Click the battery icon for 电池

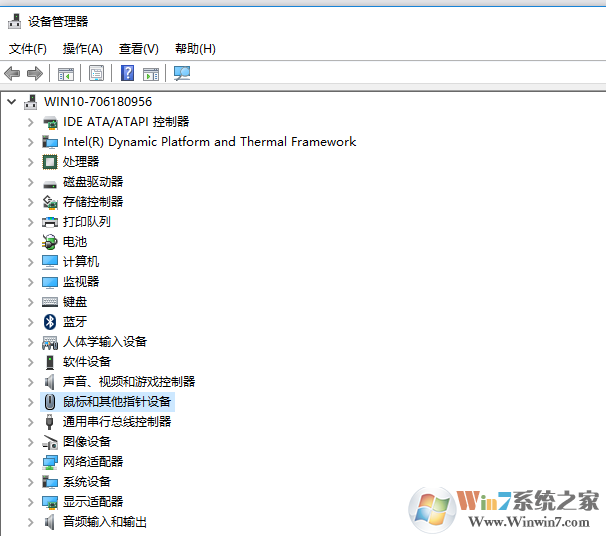tap(49, 242)
